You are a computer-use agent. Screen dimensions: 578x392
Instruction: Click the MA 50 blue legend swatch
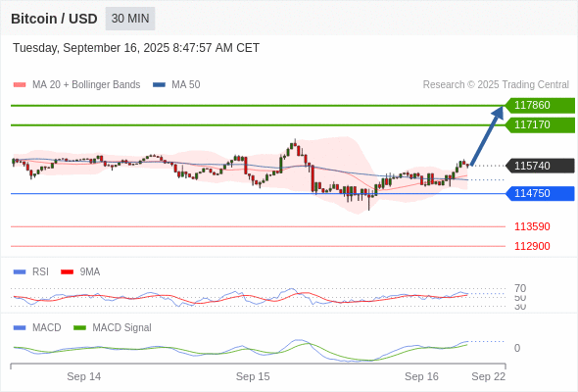tap(159, 85)
